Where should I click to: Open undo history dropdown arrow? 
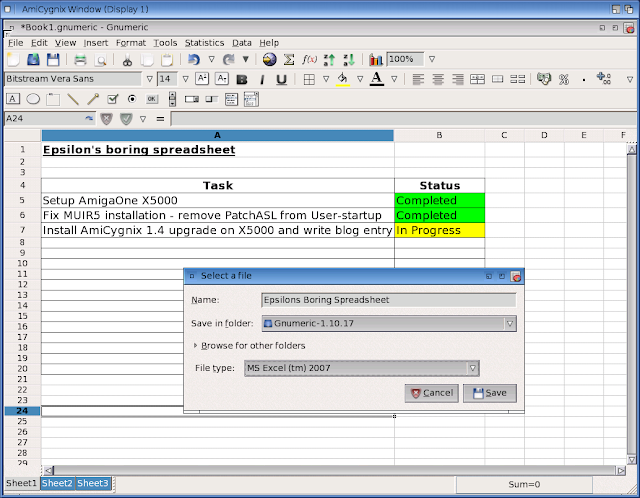211,60
